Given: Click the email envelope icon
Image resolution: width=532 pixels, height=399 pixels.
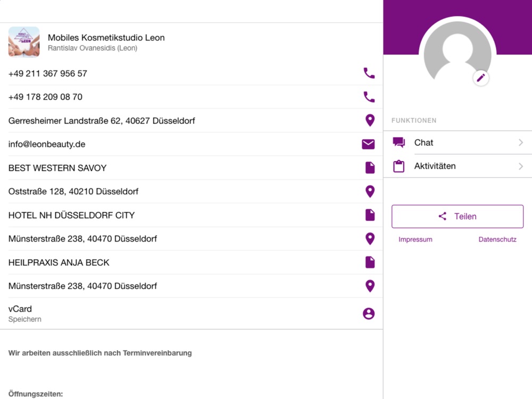Looking at the screenshot, I should 369,144.
